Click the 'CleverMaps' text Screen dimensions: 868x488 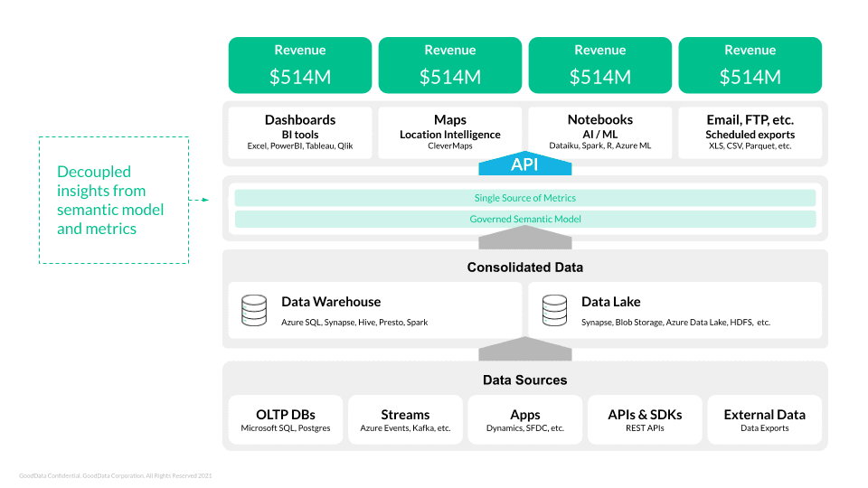[x=450, y=146]
